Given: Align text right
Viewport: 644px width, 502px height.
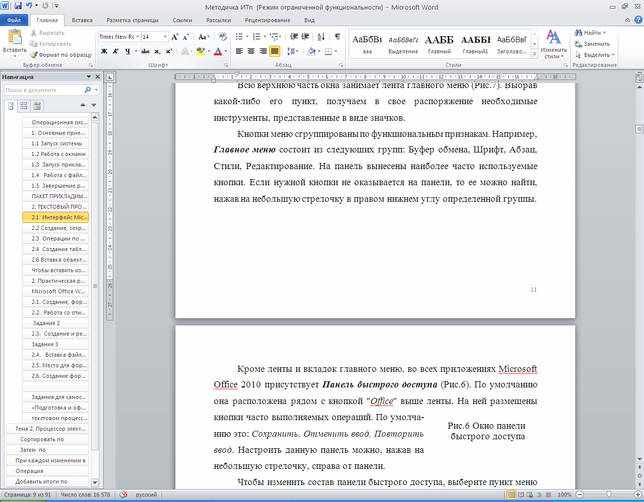Looking at the screenshot, I should 263,51.
